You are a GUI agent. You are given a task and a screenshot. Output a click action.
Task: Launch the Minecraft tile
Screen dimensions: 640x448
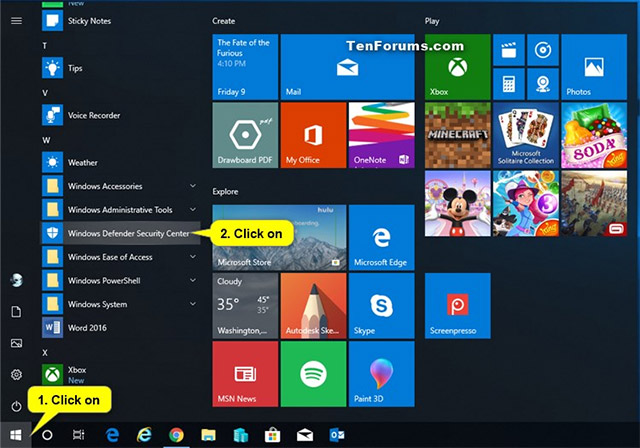pos(458,135)
